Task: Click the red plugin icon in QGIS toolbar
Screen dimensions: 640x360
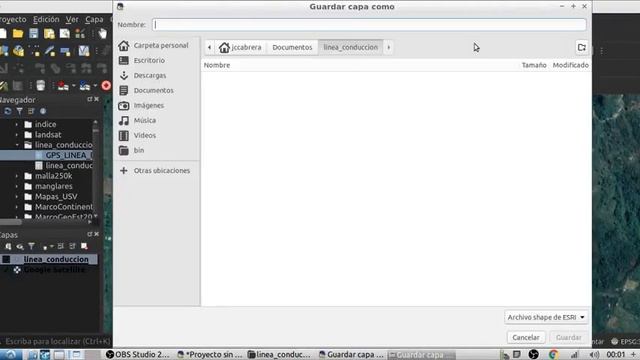Action: point(106,85)
